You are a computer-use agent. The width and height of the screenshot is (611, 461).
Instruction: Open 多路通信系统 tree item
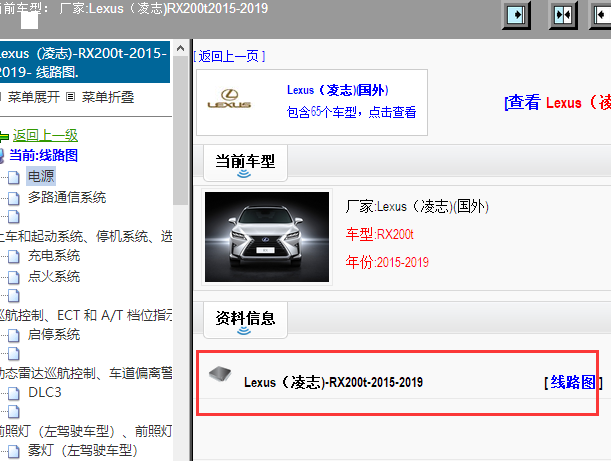(x=67, y=197)
